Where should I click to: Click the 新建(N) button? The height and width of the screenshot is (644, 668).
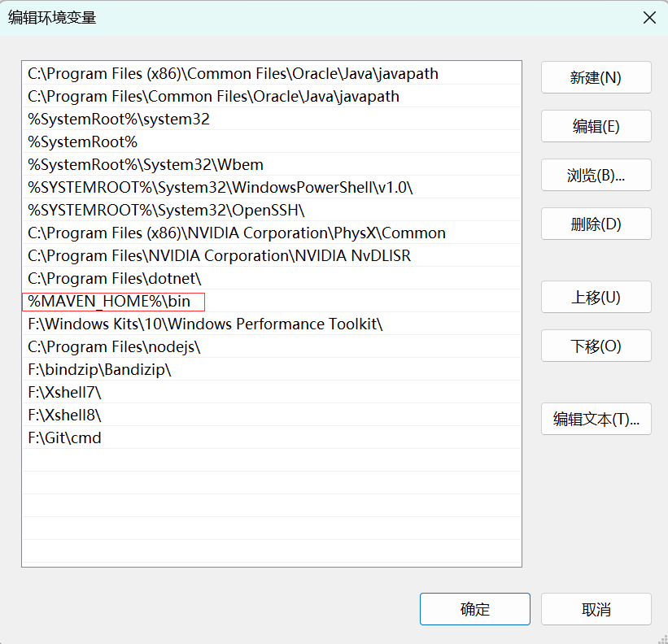pos(596,77)
